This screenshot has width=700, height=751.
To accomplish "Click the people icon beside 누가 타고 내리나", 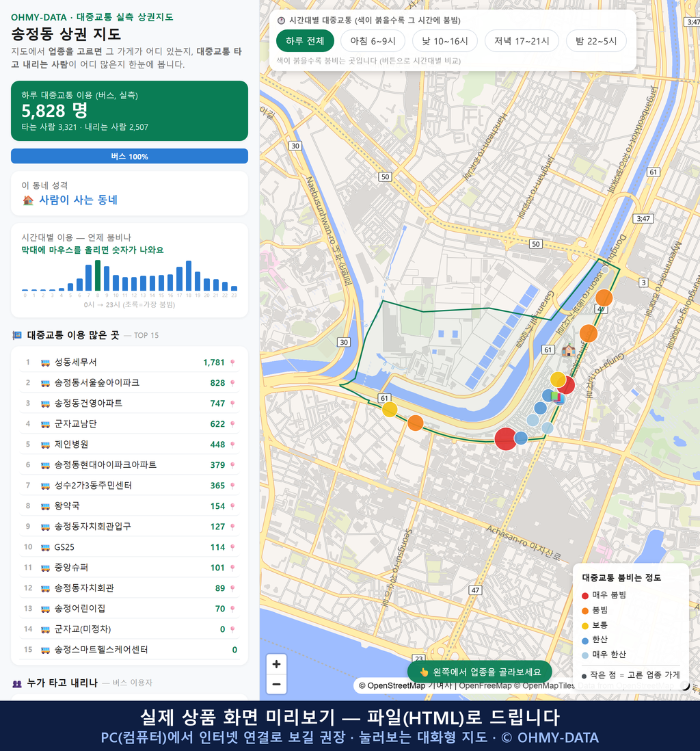I will pyautogui.click(x=17, y=683).
